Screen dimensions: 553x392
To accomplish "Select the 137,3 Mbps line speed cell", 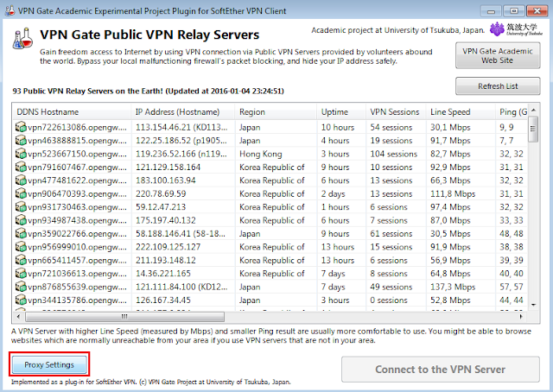I will tap(453, 287).
